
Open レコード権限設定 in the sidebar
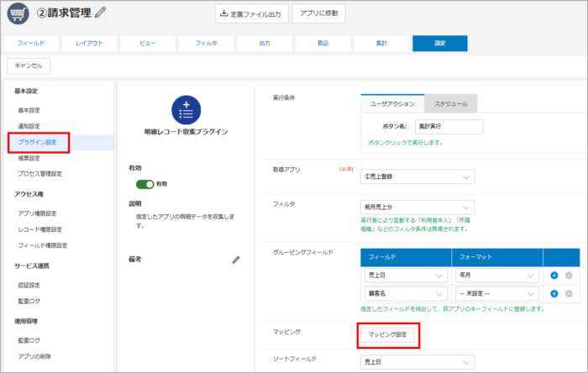pos(40,229)
